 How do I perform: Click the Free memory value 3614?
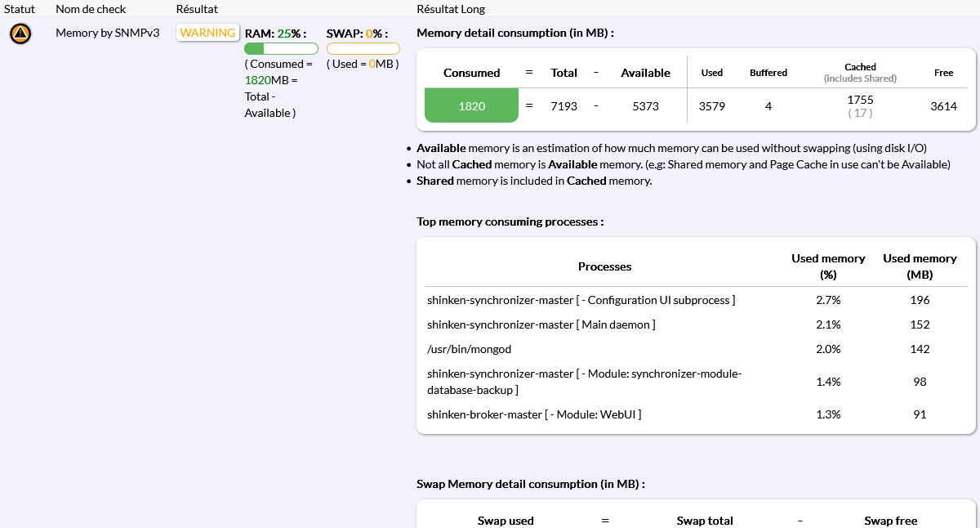click(943, 106)
